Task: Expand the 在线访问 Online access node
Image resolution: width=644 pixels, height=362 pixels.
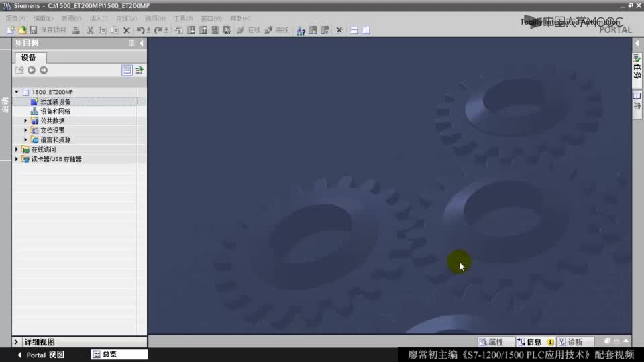Action: [17, 149]
